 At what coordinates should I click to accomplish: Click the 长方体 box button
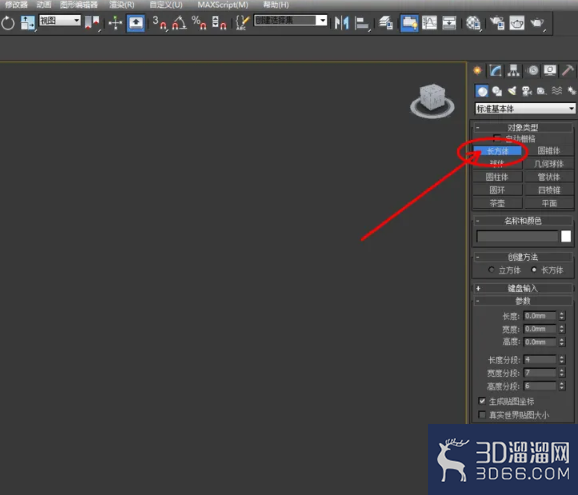click(x=498, y=151)
